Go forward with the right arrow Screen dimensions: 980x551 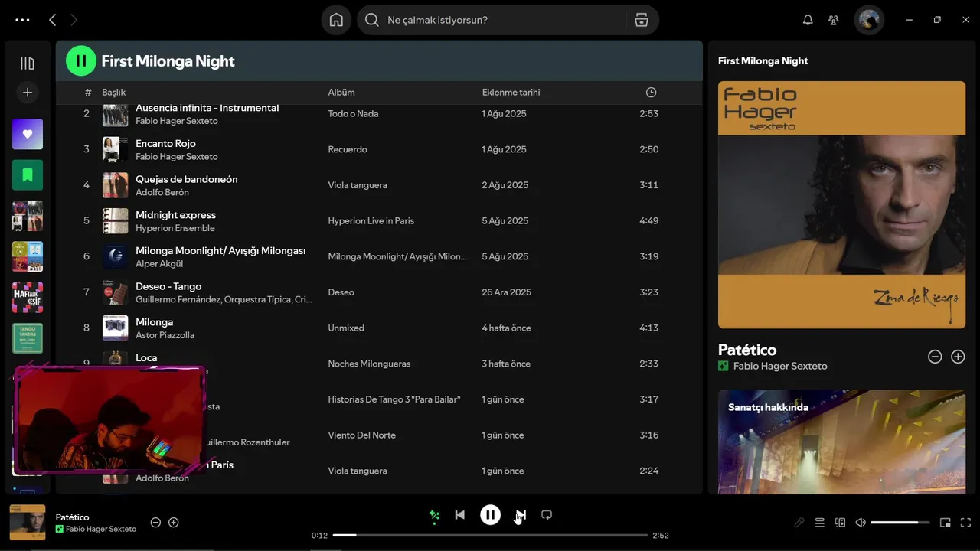[73, 21]
